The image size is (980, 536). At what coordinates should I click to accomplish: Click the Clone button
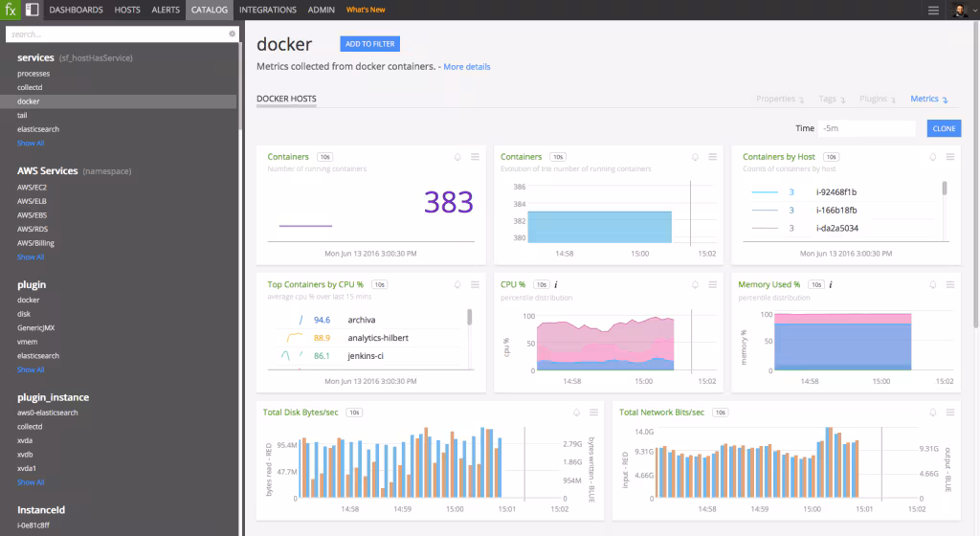944,128
